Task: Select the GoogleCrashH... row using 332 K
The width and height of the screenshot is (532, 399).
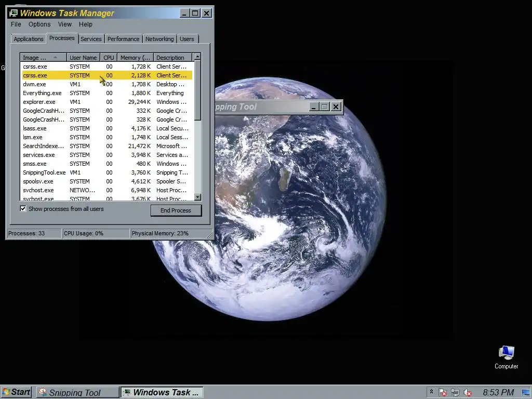Action: point(107,111)
